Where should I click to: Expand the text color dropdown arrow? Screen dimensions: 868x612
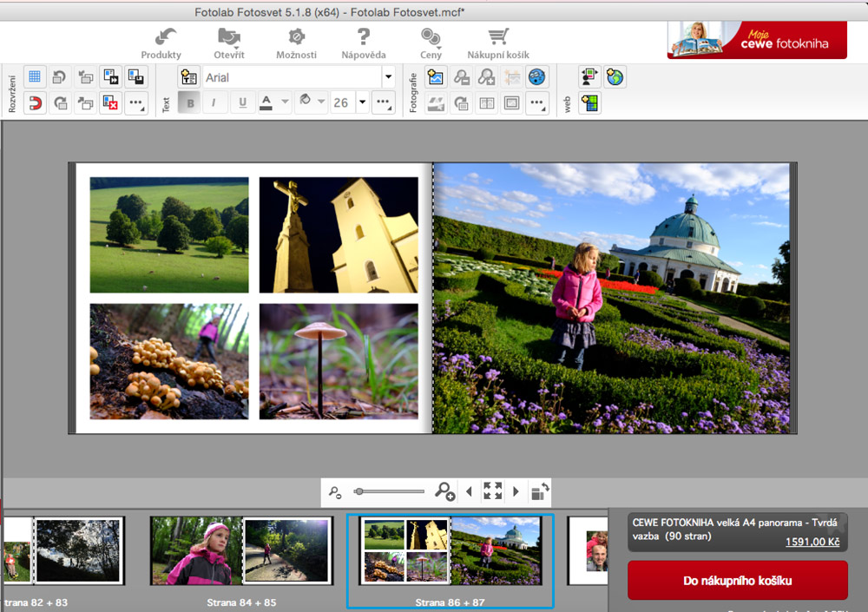coord(285,103)
